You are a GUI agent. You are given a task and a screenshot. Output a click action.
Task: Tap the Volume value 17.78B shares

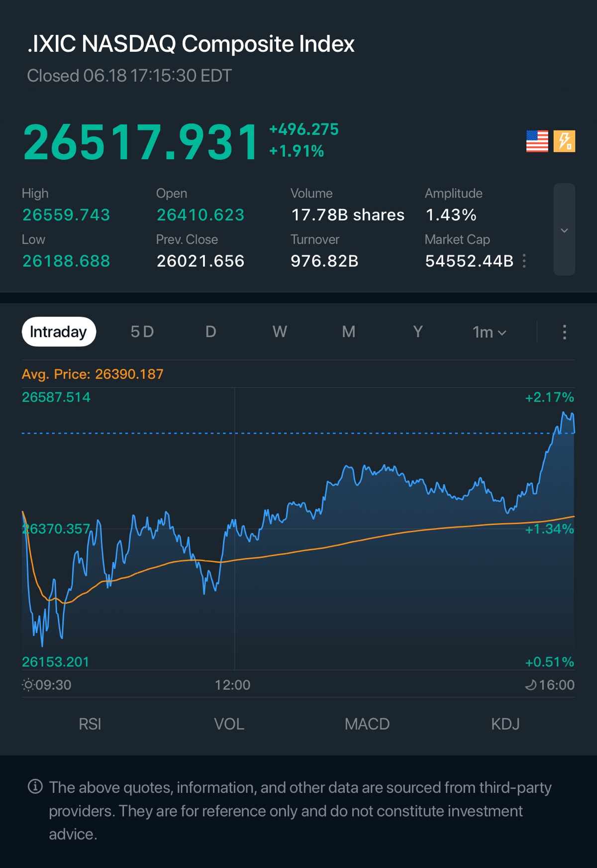[348, 215]
